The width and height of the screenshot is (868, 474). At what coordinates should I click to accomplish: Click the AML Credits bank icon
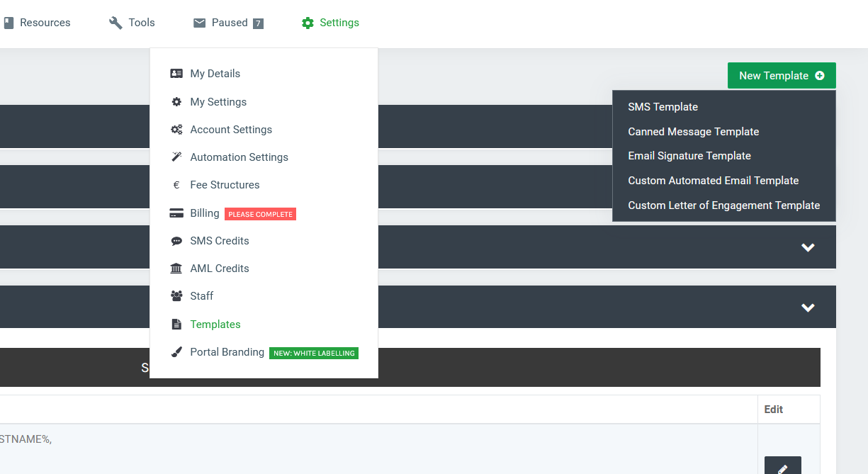point(176,269)
